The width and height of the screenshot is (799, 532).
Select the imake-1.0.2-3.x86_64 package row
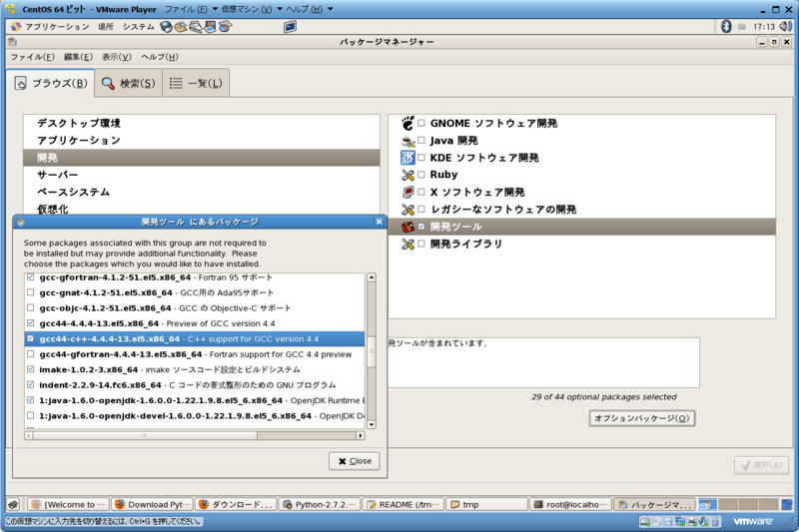click(195, 369)
